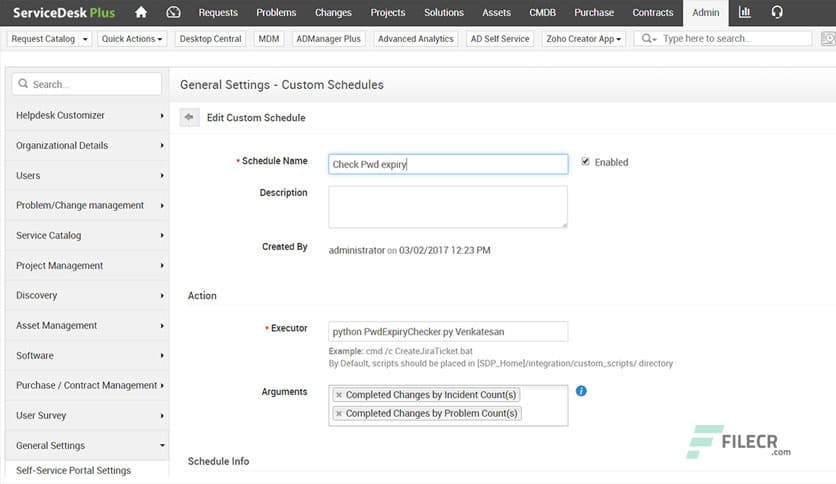This screenshot has height=484, width=836.
Task: Click the Description text area
Action: (x=448, y=207)
